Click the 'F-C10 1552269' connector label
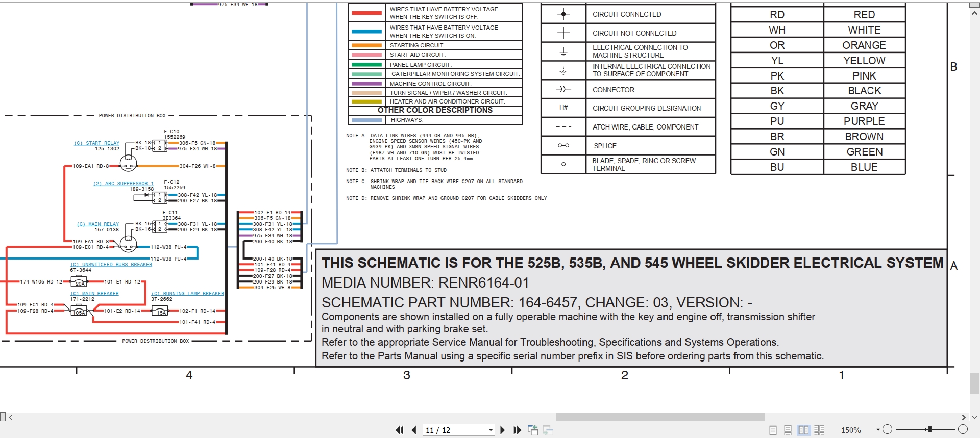This screenshot has height=438, width=980. click(175, 134)
